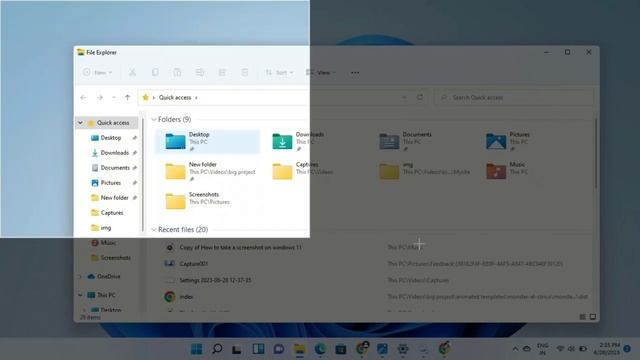Select Downloads in the sidebar
Viewport: 640px width, 360px height.
click(x=115, y=153)
